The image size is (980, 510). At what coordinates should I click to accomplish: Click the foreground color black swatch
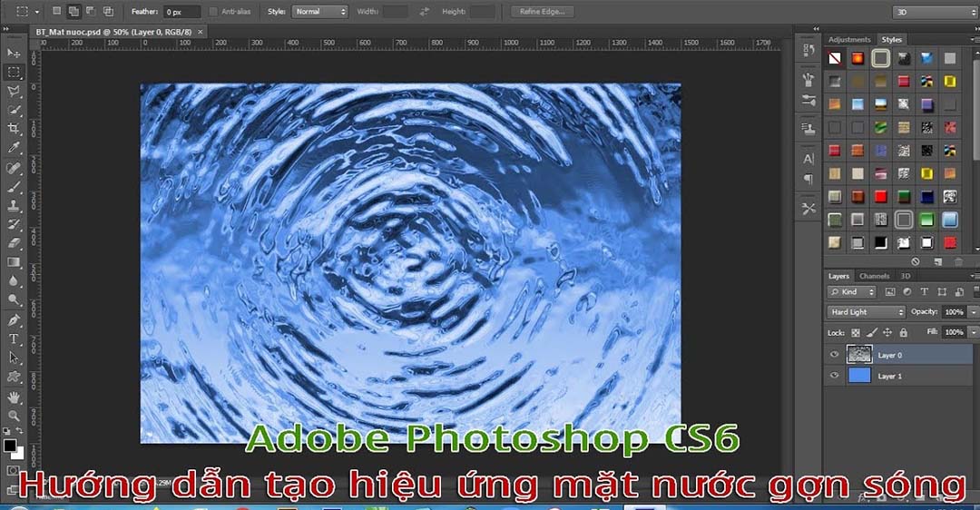[x=9, y=445]
